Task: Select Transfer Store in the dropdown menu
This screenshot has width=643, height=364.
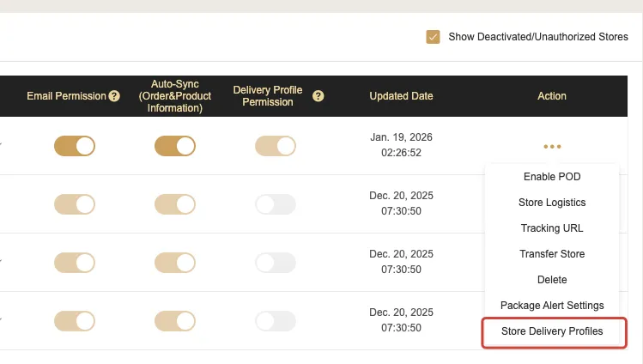Action: pos(552,254)
